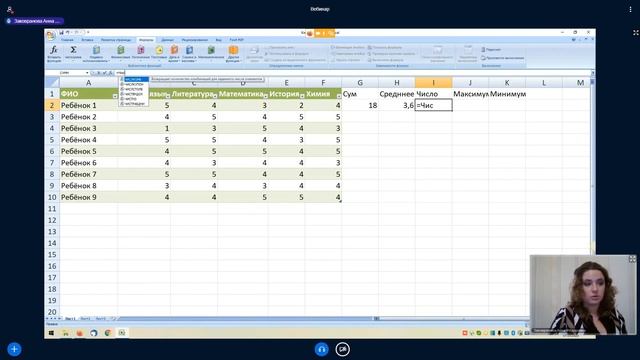Click the "Среднее" header cell
Viewport: 640px width, 360px height.
point(397,94)
